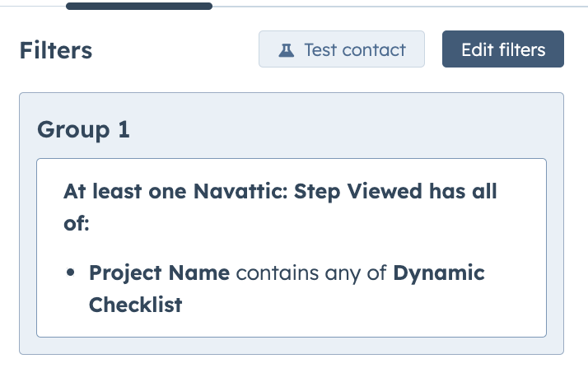
Task: Click the Project Name property label
Action: pyautogui.click(x=159, y=273)
